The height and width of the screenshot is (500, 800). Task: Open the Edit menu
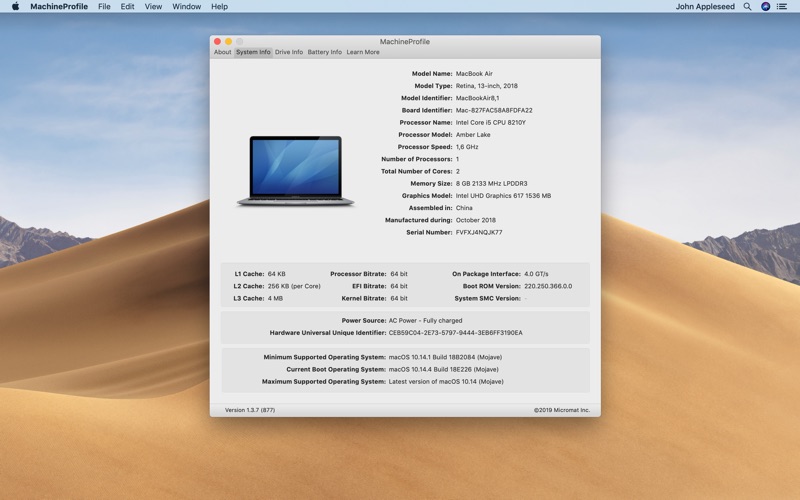coord(128,7)
